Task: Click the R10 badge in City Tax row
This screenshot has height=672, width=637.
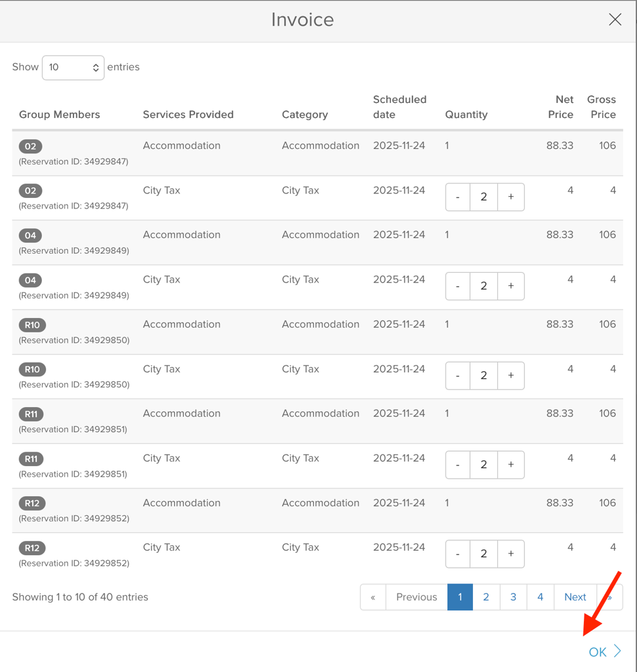Action: [x=32, y=369]
